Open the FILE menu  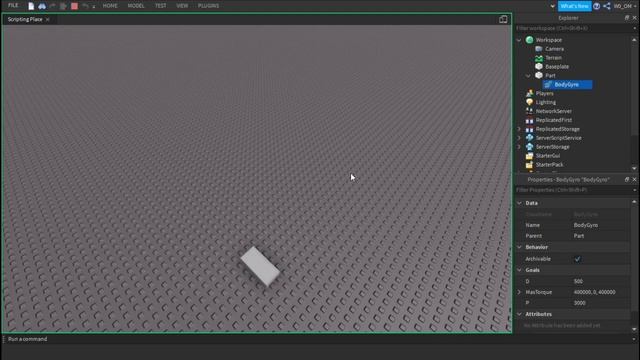[13, 6]
